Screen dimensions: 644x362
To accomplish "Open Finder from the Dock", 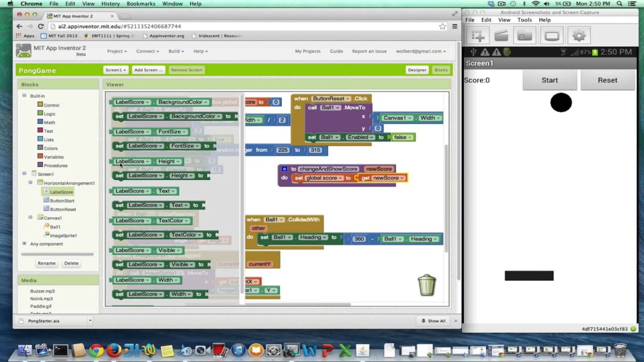I will click(x=24, y=351).
